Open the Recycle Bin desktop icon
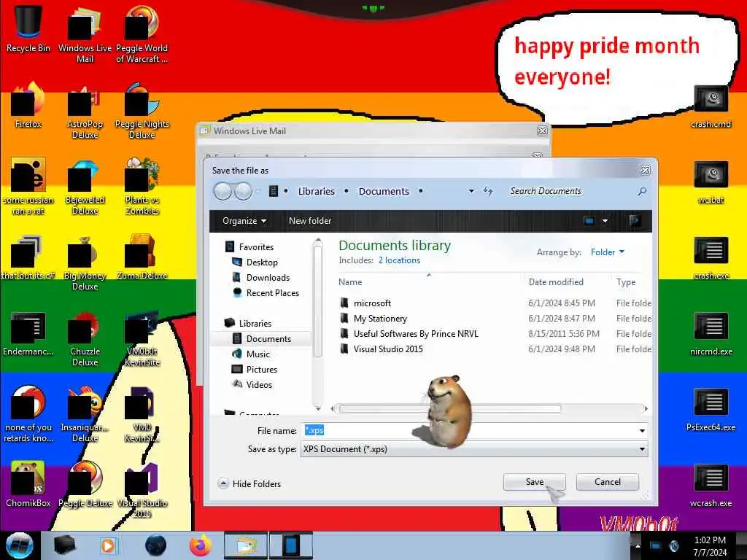747x560 pixels. tap(28, 28)
